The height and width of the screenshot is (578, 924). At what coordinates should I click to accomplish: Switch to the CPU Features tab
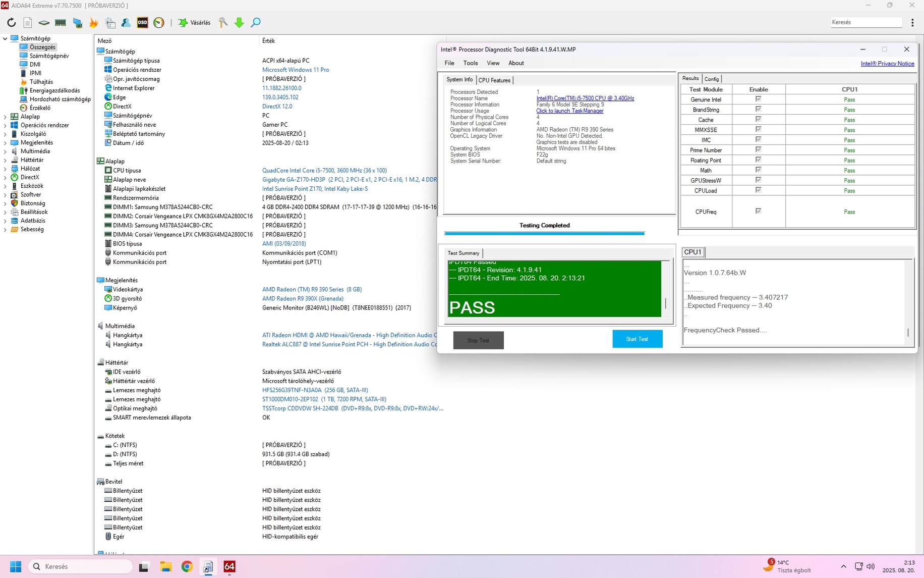[494, 80]
